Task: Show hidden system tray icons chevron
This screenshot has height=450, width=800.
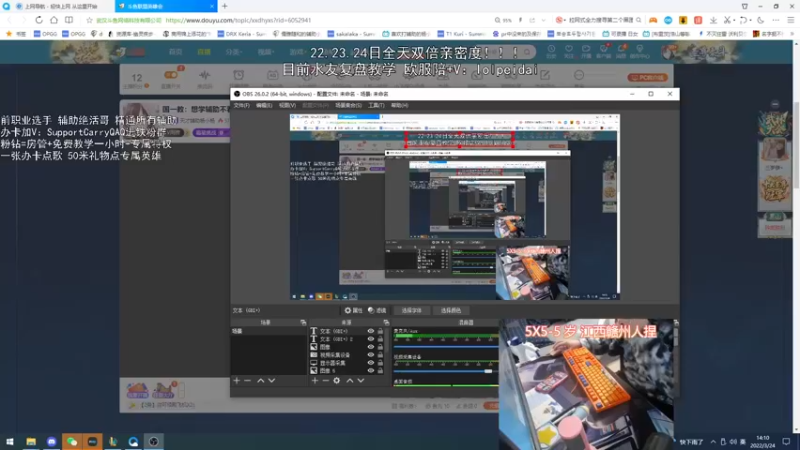Action: click(713, 441)
